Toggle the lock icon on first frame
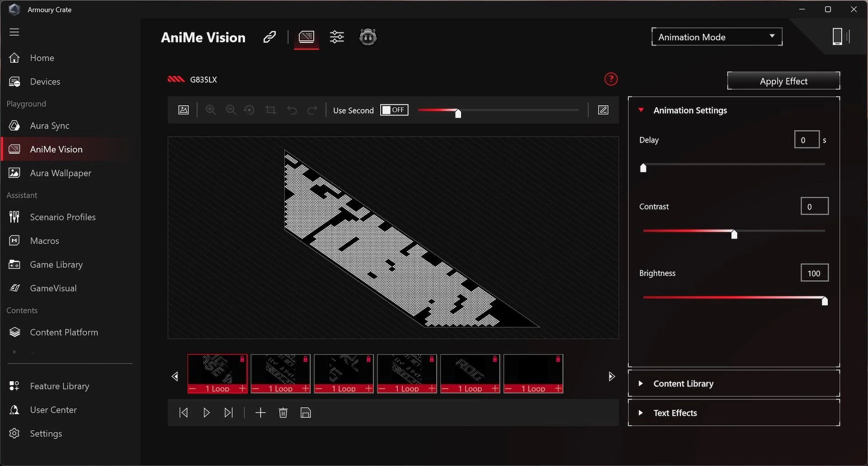Screen dimensions: 868x466 click(242, 359)
